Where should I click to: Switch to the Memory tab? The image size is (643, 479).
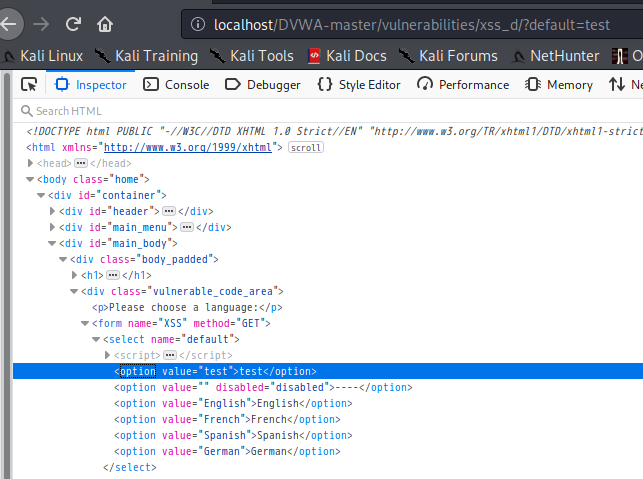coord(559,84)
